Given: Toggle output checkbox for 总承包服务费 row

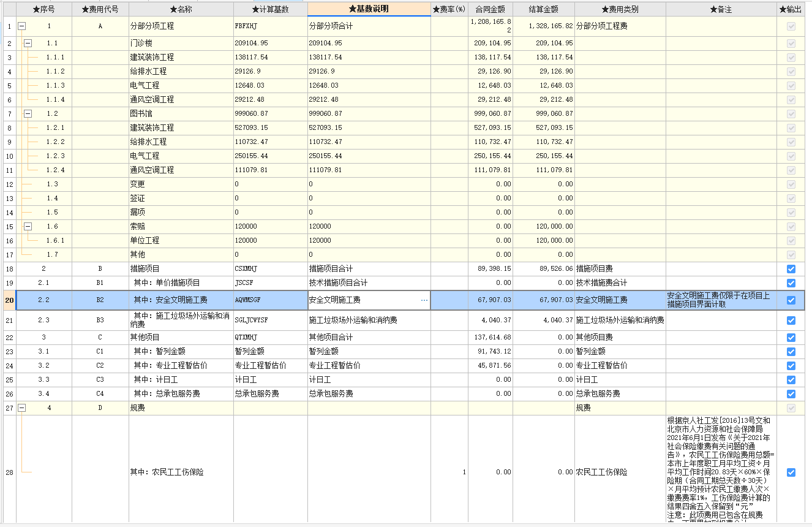Looking at the screenshot, I should point(791,394).
